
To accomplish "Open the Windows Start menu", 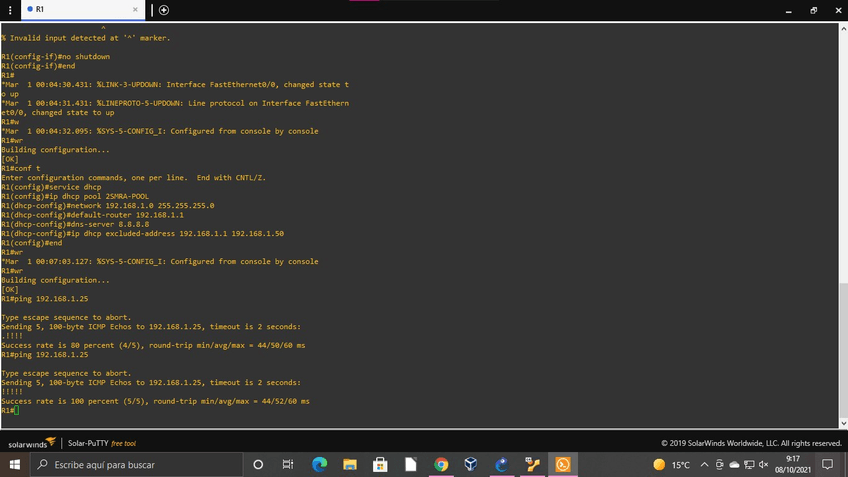I will tap(15, 465).
